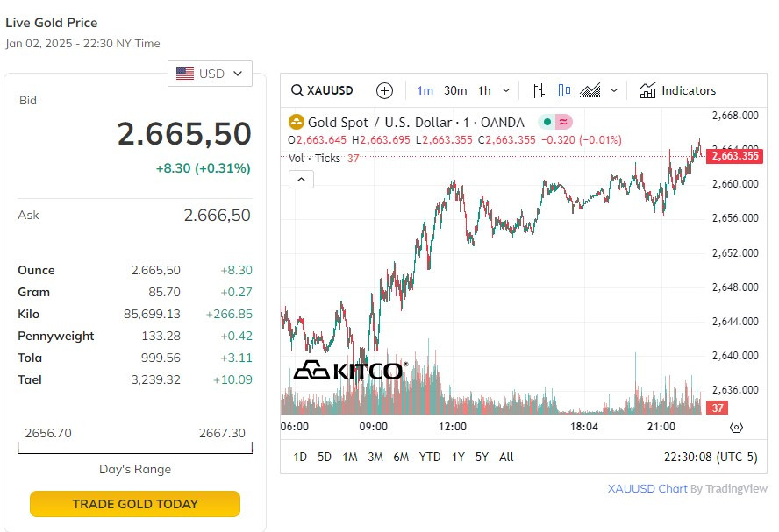Open the USD currency dropdown
The image size is (779, 532).
[210, 74]
